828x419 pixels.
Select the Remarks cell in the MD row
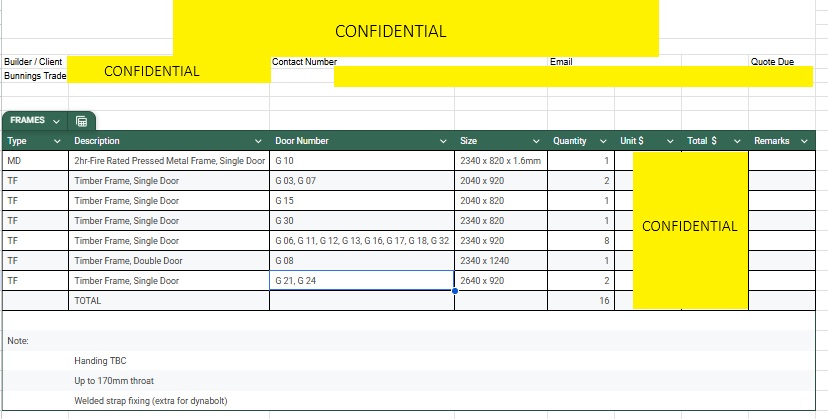point(782,161)
